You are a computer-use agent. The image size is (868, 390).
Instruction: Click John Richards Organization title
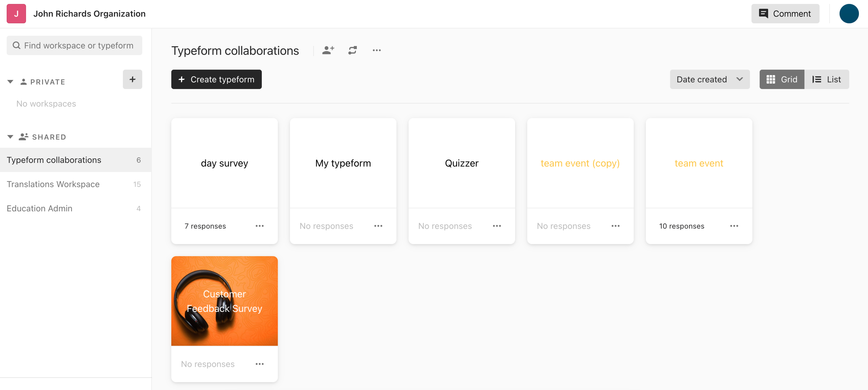click(x=89, y=13)
